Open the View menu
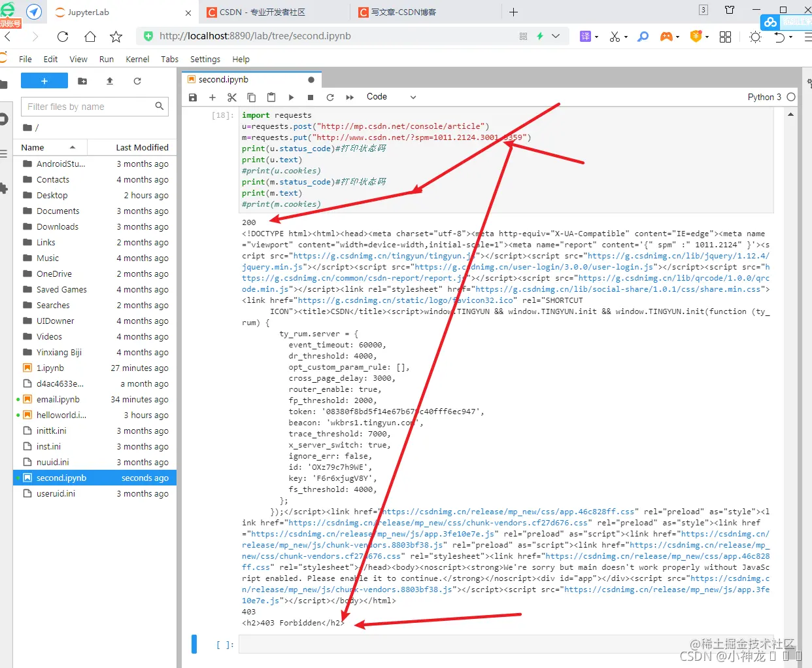 tap(78, 59)
